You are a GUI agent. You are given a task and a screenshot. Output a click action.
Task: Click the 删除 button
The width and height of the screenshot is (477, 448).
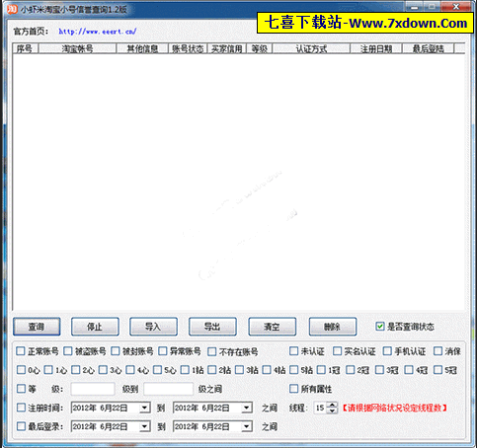coord(333,327)
